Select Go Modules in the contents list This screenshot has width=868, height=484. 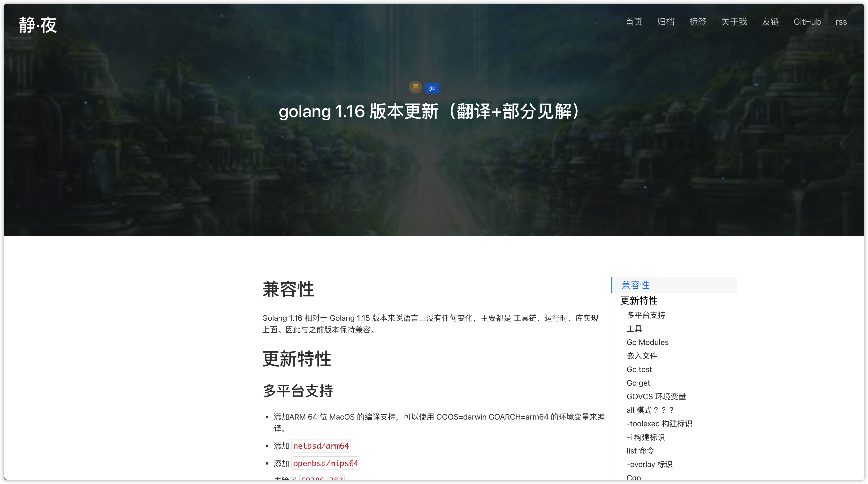[647, 342]
